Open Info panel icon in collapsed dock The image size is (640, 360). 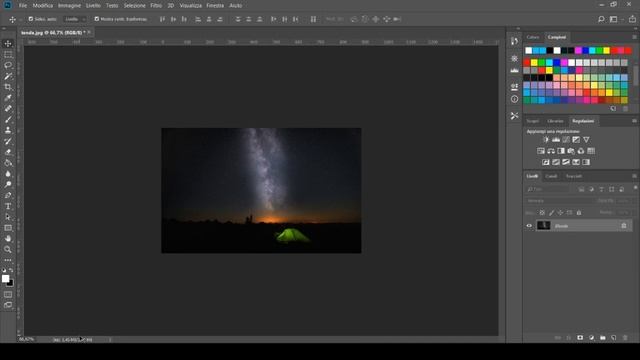pyautogui.click(x=514, y=99)
